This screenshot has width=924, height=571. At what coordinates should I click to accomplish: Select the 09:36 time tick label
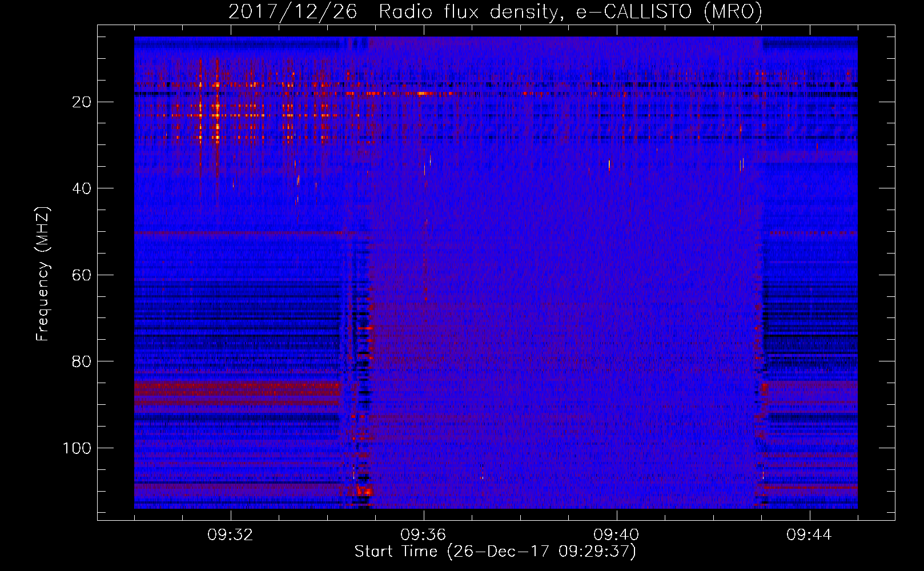423,535
